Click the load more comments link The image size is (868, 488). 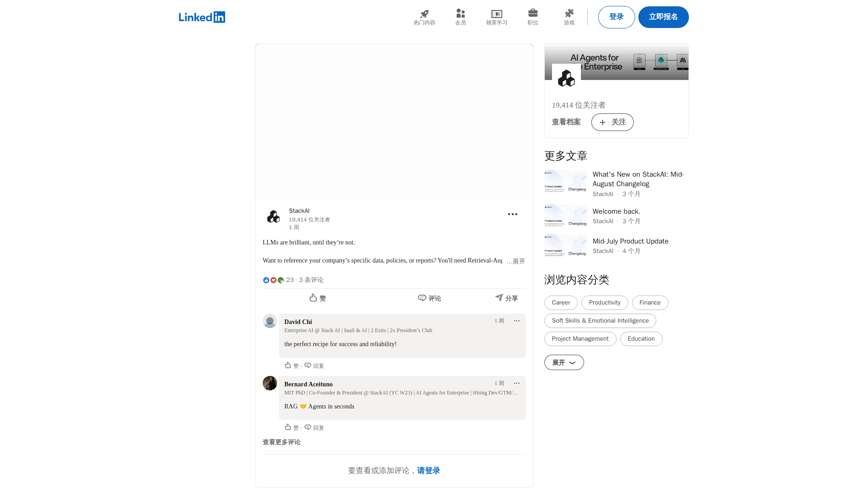pos(281,442)
